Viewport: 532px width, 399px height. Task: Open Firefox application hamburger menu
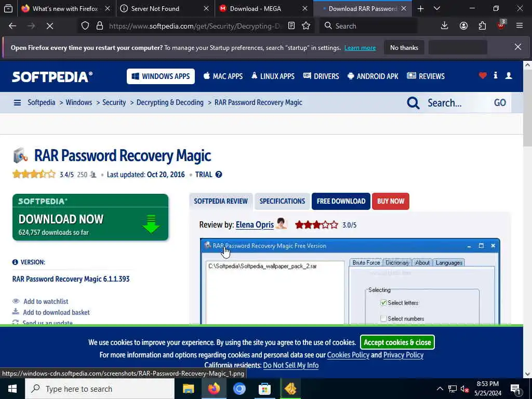pyautogui.click(x=520, y=26)
